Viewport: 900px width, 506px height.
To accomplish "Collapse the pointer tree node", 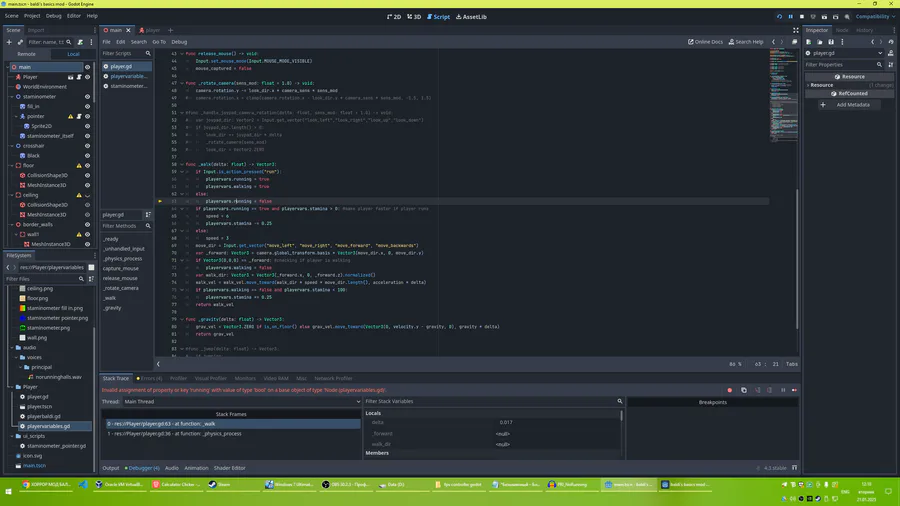I will [16, 116].
